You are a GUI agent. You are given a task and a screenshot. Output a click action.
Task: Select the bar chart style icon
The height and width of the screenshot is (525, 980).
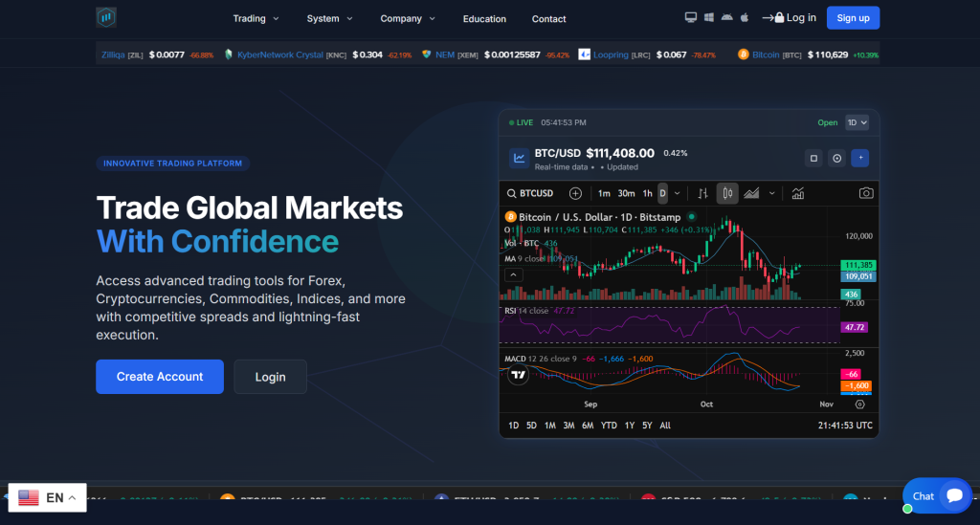click(x=702, y=193)
